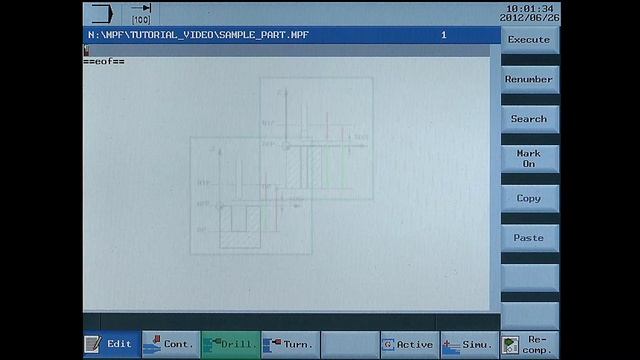
Task: Click the Copy softkey
Action: tap(530, 198)
